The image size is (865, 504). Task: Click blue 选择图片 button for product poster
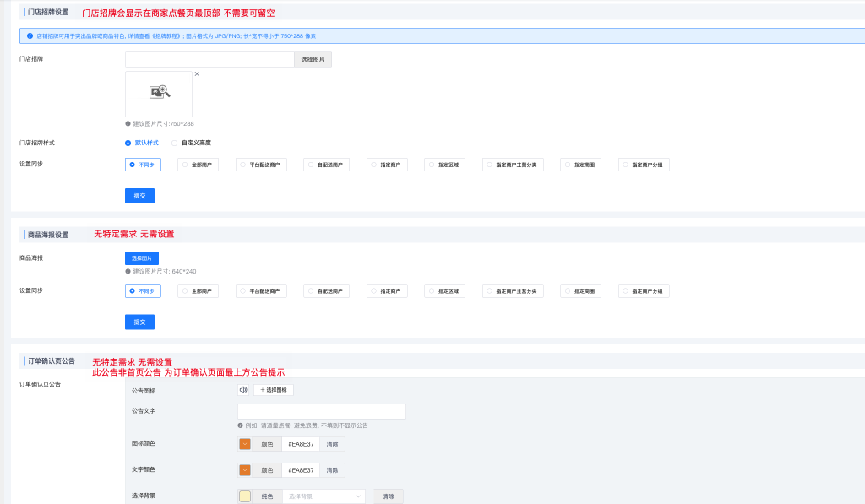click(142, 258)
